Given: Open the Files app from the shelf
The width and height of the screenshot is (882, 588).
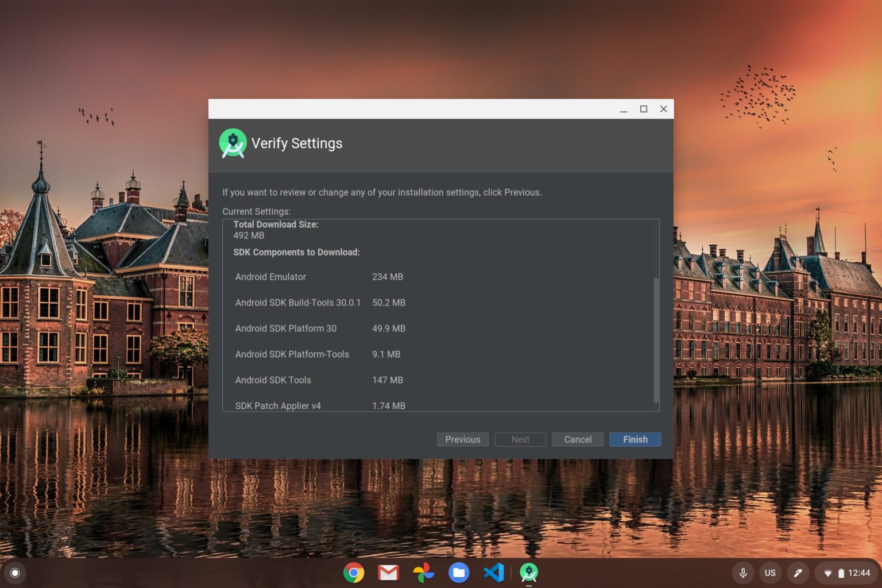Looking at the screenshot, I should 459,572.
